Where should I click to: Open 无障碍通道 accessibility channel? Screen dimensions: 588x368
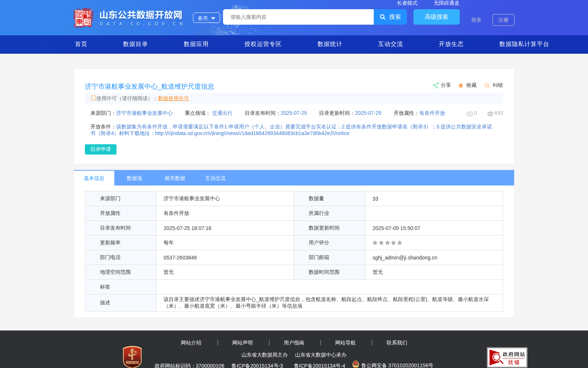pyautogui.click(x=447, y=3)
